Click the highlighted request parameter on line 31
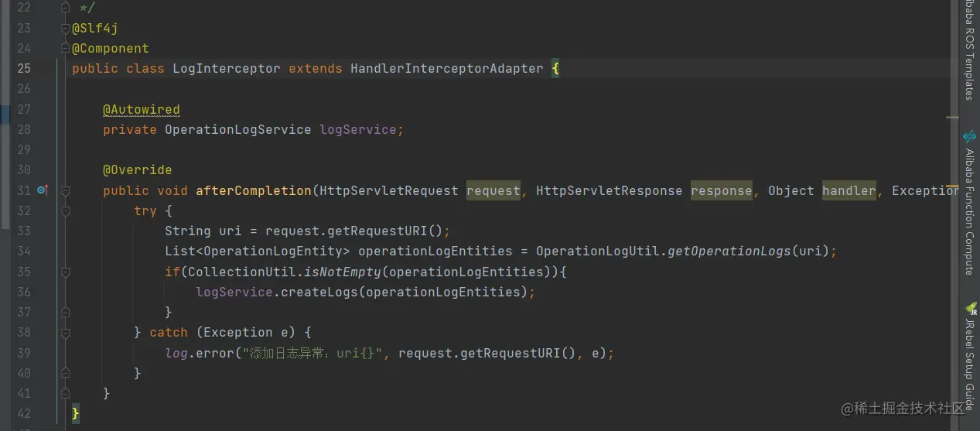Screen dimensions: 980x431 pyautogui.click(x=493, y=190)
